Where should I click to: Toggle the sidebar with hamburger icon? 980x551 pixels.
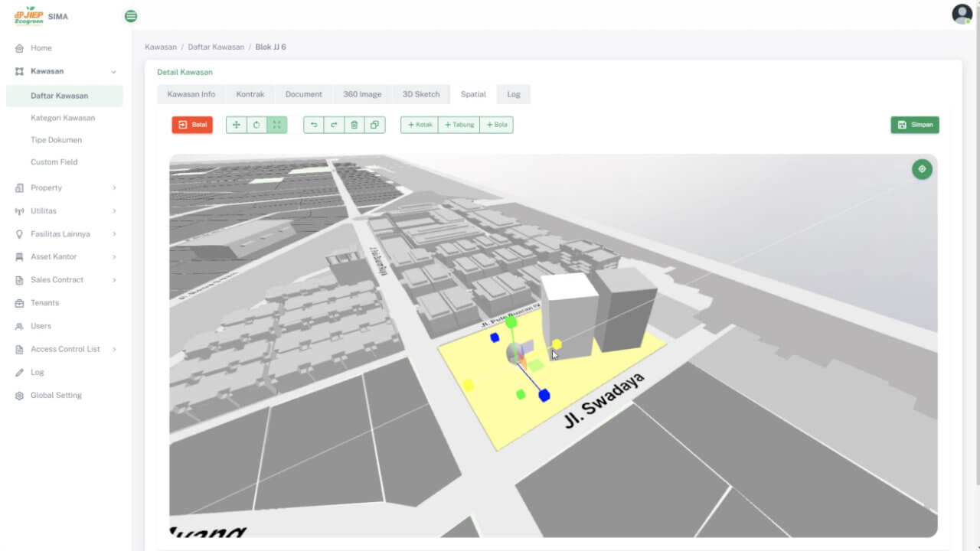tap(130, 15)
